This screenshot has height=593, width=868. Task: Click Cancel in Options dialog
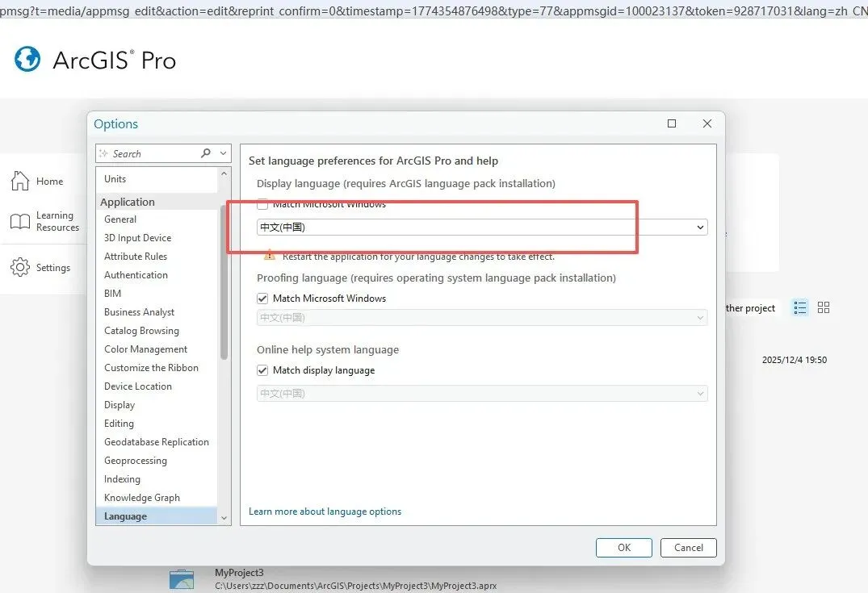tap(689, 548)
